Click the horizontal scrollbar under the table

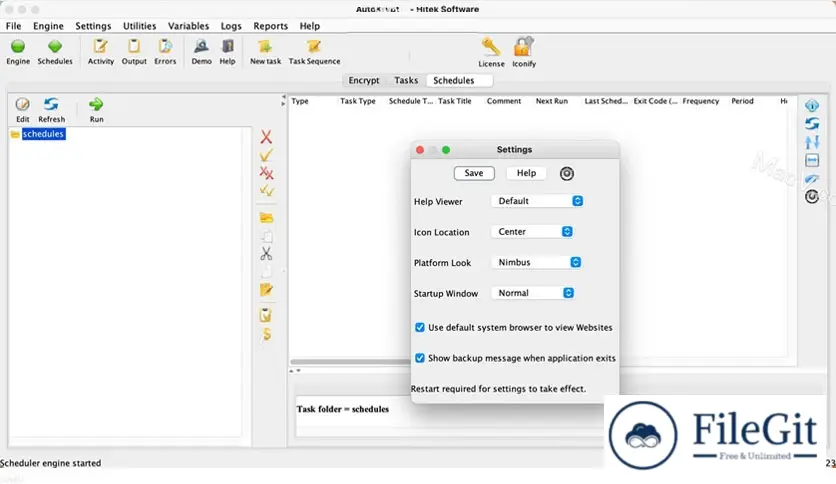pyautogui.click(x=350, y=361)
